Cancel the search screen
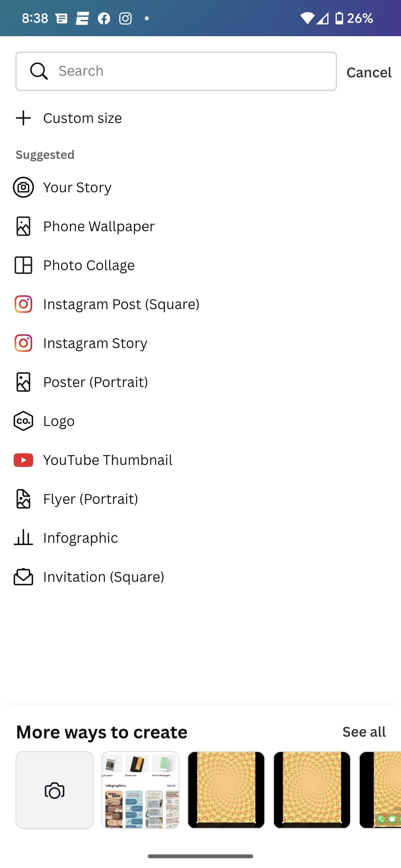Viewport: 401px width, 868px height. coord(369,72)
